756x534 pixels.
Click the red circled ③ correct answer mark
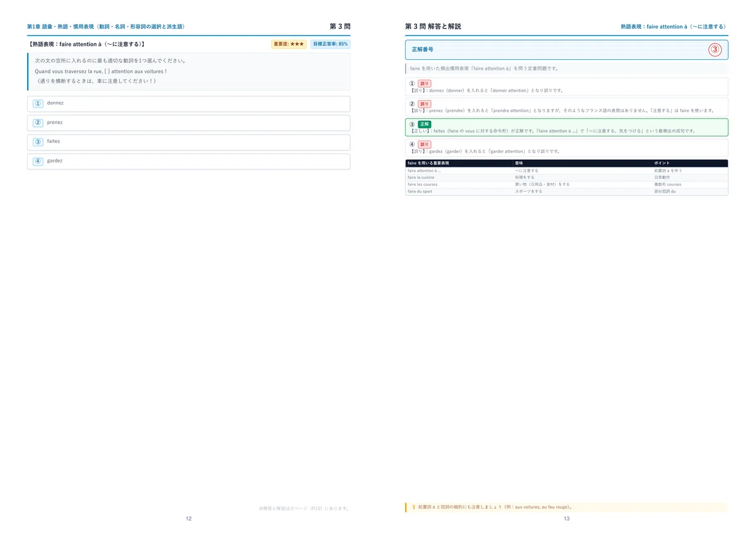click(714, 49)
